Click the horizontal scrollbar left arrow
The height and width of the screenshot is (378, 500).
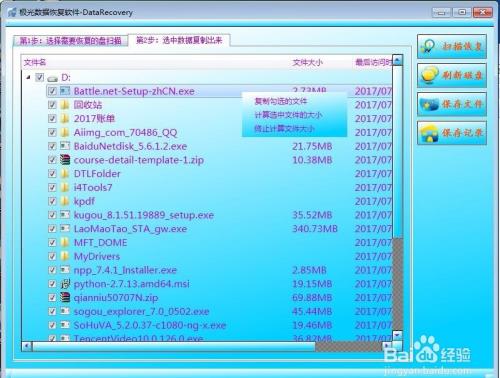[x=26, y=346]
